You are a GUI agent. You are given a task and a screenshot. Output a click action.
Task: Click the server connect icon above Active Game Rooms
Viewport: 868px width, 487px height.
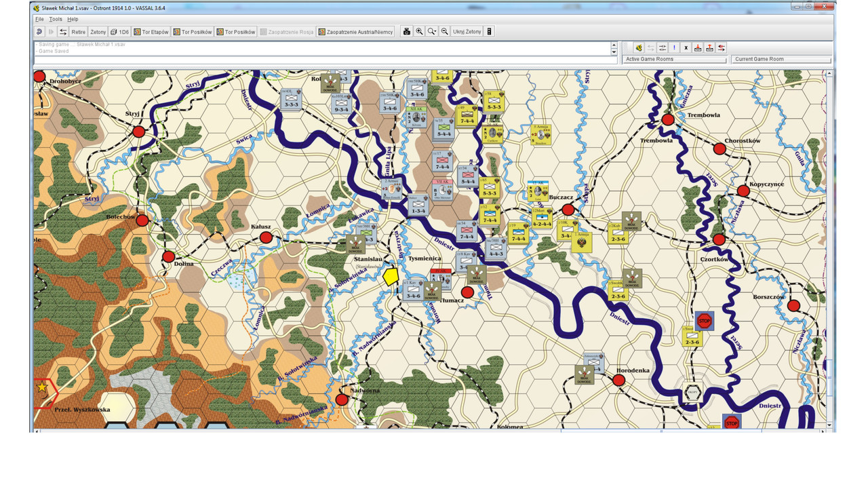[x=638, y=47]
